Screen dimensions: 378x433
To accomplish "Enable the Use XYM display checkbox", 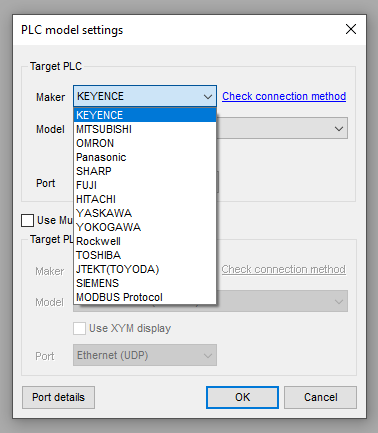I will (x=79, y=328).
